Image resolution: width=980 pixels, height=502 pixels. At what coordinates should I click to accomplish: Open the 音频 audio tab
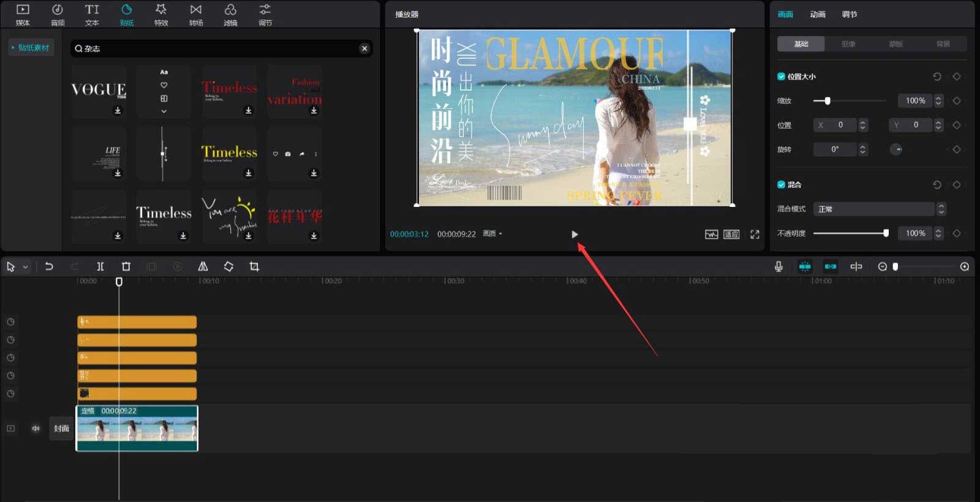58,15
